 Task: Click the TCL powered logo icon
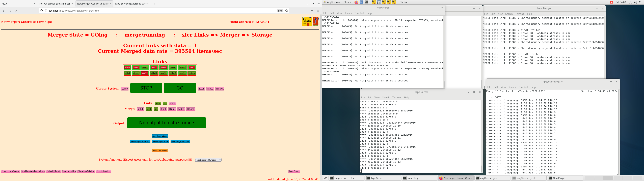(x=316, y=21)
